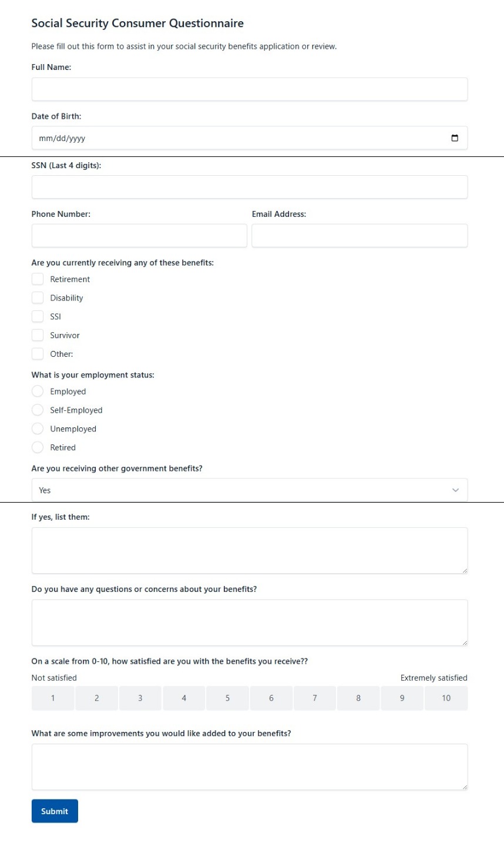Click the Submit button

54,811
